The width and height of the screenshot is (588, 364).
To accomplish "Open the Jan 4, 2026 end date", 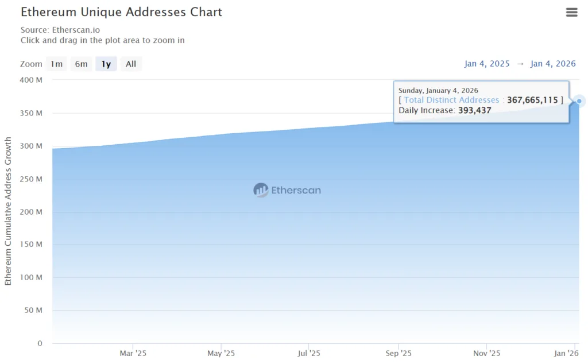I will [x=552, y=64].
